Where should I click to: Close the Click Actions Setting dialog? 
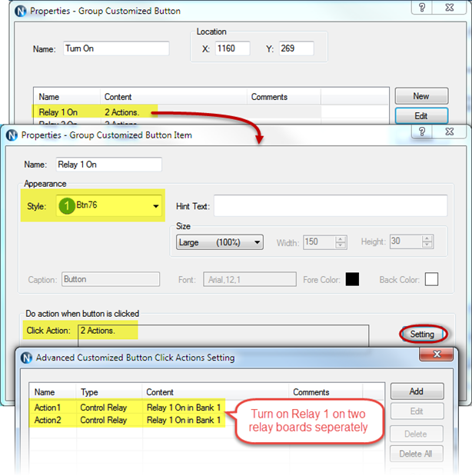pos(436,354)
